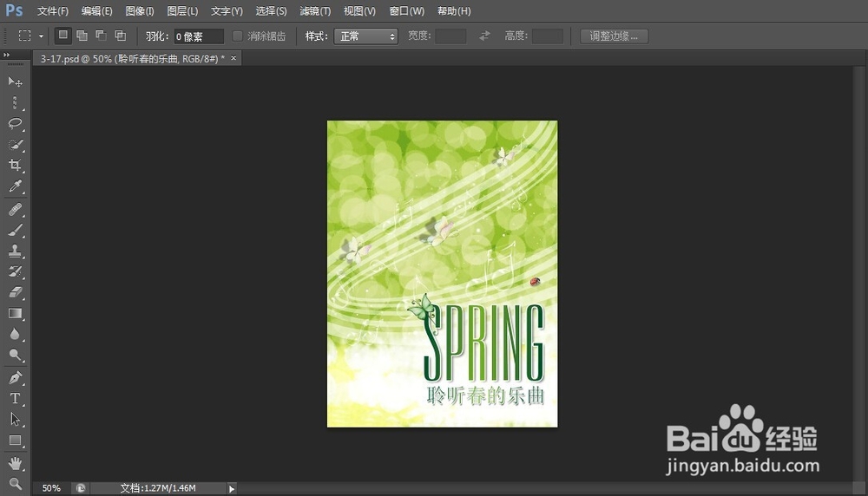Choose Intersect with selection mode
The image size is (868, 496).
pyautogui.click(x=120, y=36)
